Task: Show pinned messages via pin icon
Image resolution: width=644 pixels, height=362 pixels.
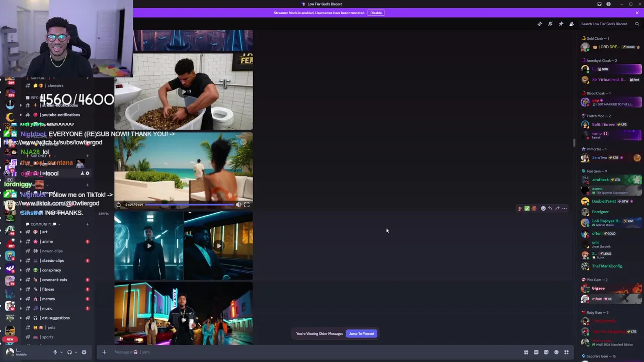Action: 561,24
